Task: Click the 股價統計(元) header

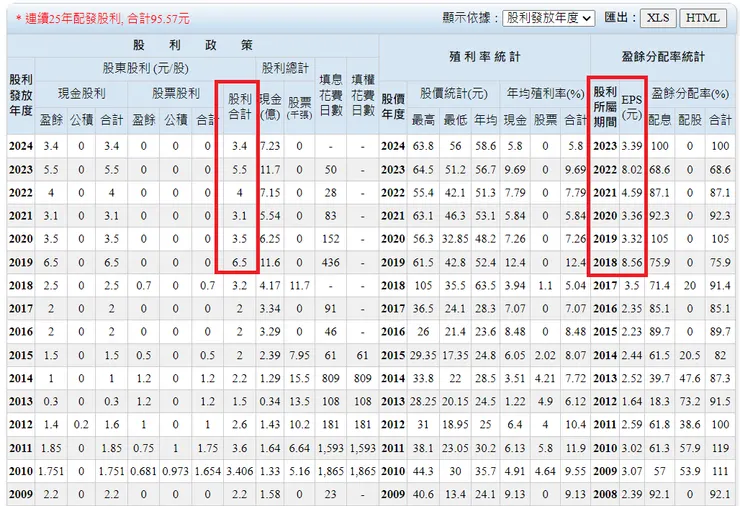Action: (x=454, y=93)
